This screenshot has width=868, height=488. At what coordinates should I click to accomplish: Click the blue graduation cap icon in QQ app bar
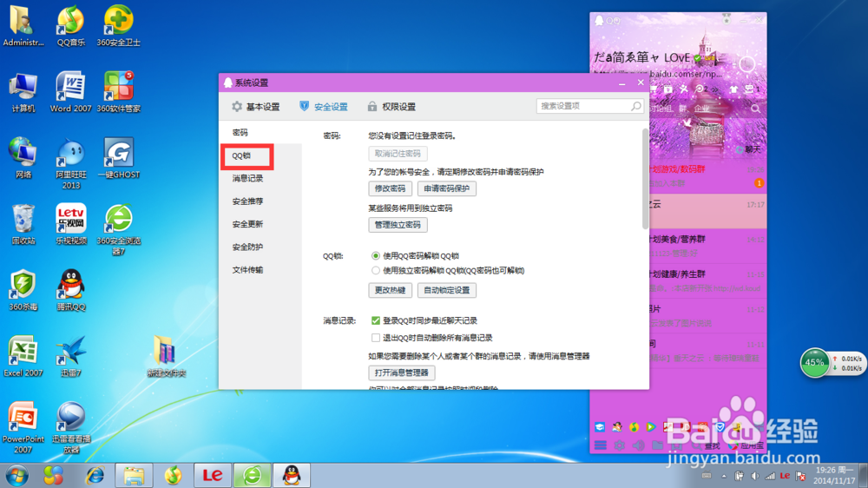coord(600,426)
